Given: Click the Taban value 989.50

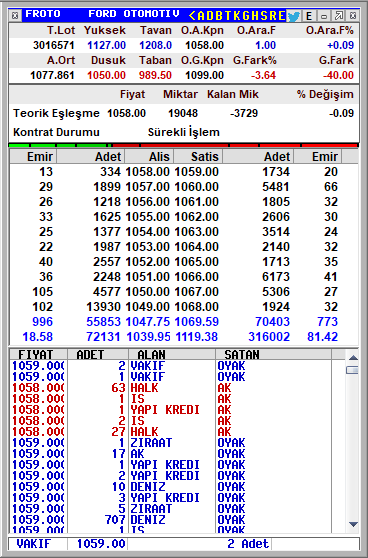Looking at the screenshot, I should 155,75.
